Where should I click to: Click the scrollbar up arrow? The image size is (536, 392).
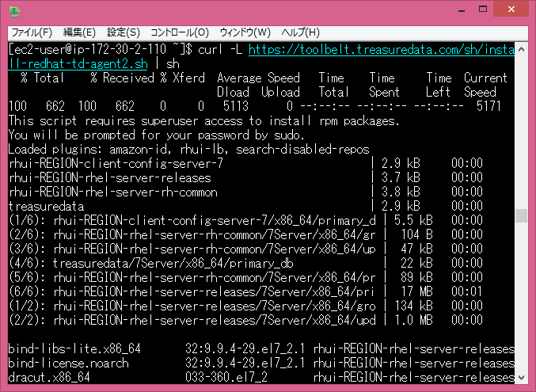520,48
